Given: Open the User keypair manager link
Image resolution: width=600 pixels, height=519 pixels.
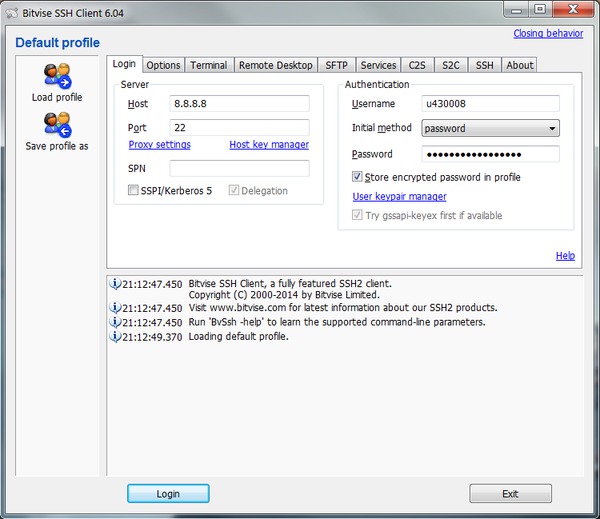Looking at the screenshot, I should pyautogui.click(x=399, y=196).
